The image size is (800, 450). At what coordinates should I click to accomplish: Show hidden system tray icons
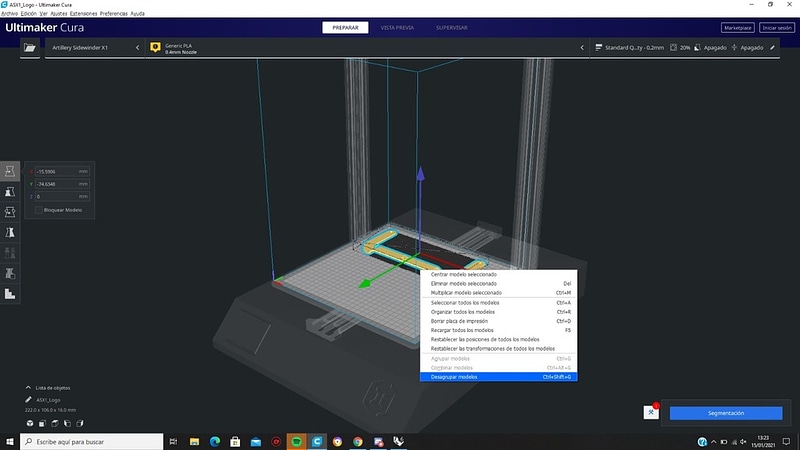[713, 442]
